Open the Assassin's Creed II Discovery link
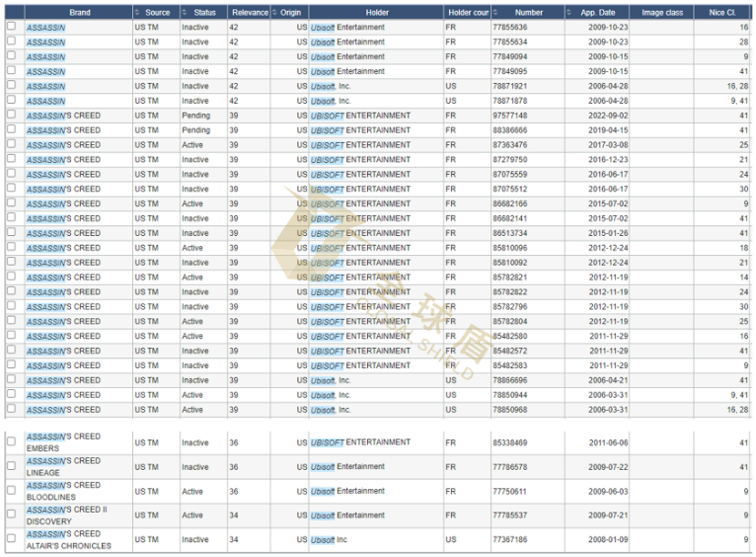This screenshot has height=557, width=756. [63, 516]
